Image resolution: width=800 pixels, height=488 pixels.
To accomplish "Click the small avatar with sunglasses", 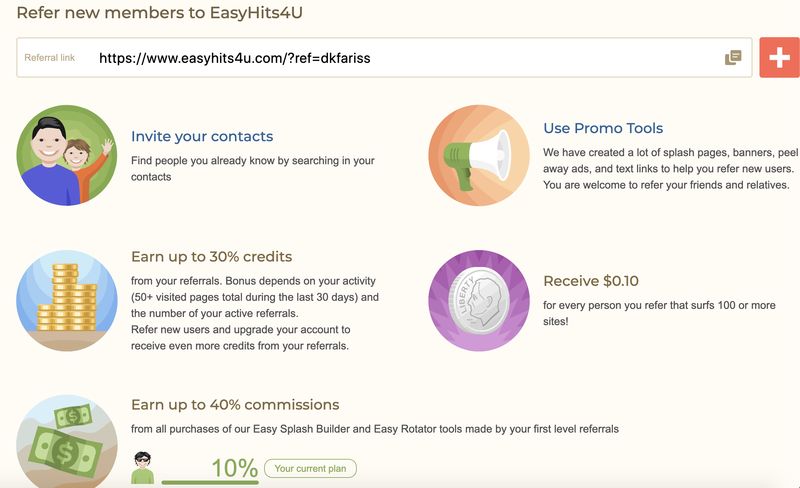I will click(143, 467).
